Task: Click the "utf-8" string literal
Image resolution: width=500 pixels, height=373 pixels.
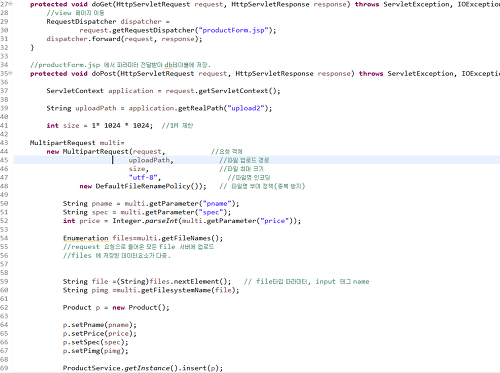Action: click(x=143, y=178)
